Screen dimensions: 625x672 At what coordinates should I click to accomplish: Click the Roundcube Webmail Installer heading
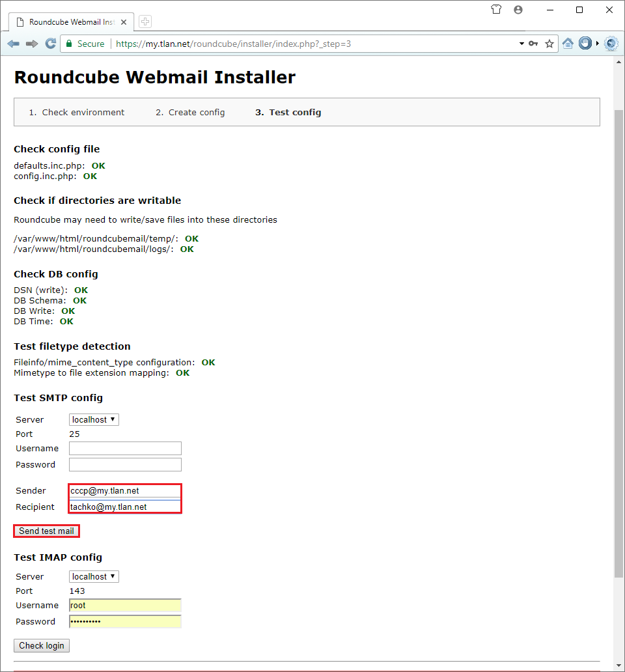[155, 77]
